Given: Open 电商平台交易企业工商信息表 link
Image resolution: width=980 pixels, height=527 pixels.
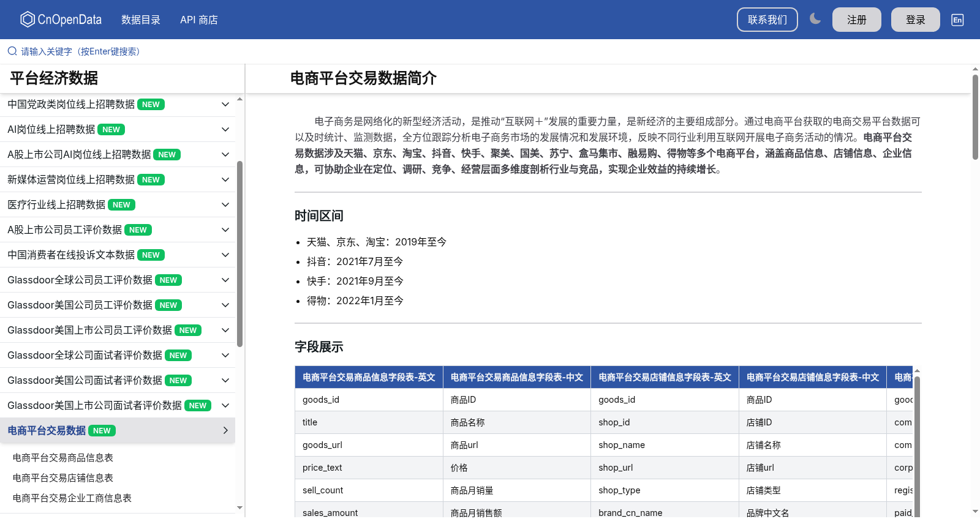Looking at the screenshot, I should pyautogui.click(x=72, y=498).
